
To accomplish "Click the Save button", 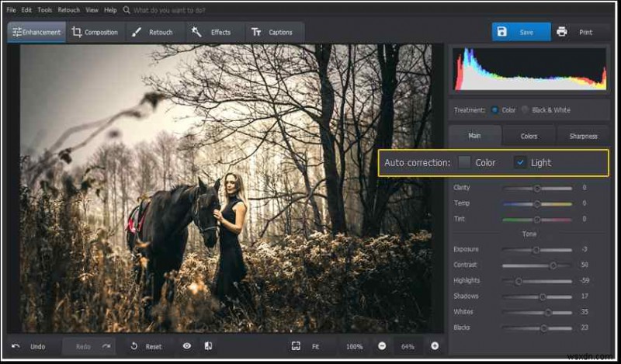I will click(x=521, y=32).
